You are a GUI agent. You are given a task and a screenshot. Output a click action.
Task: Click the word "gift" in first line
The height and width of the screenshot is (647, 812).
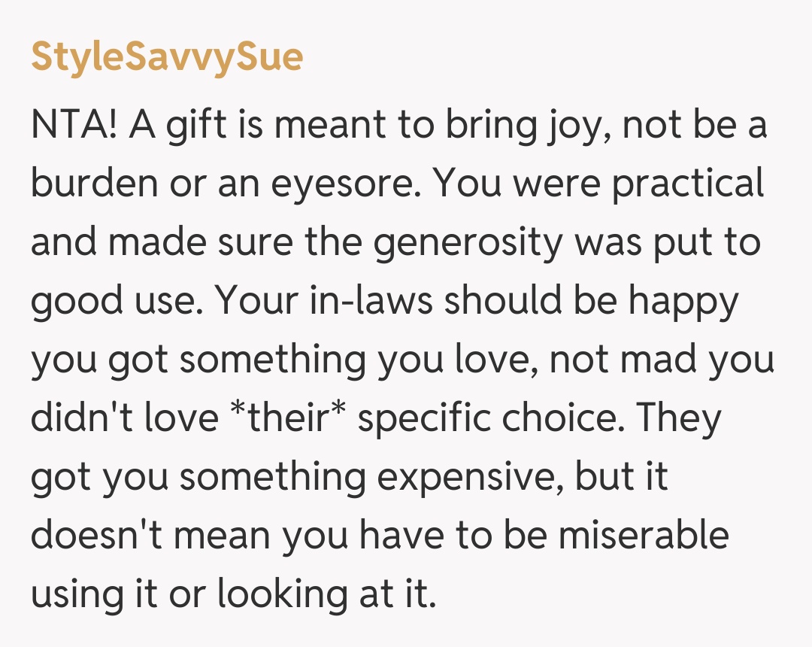pos(185,124)
